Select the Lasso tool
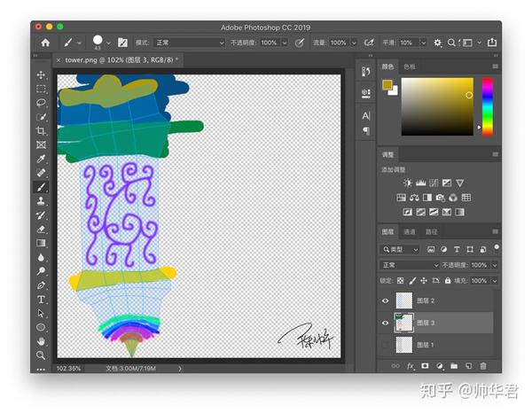 41,103
